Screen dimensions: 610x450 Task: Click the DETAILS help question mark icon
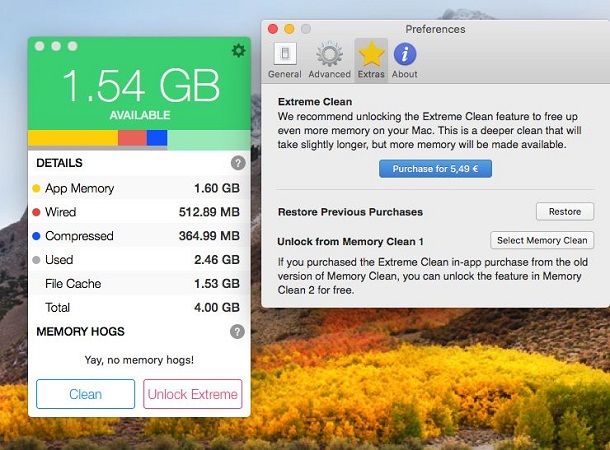(x=238, y=163)
